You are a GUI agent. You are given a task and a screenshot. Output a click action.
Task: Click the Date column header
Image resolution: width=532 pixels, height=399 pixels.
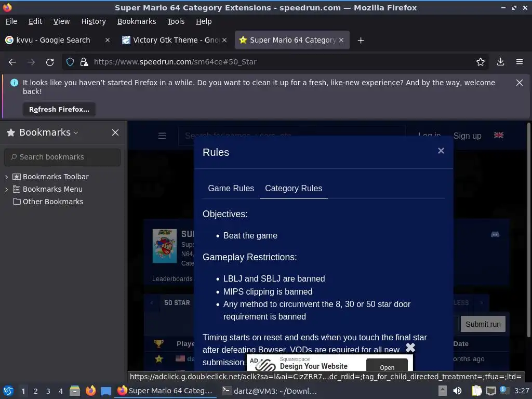coord(461,344)
